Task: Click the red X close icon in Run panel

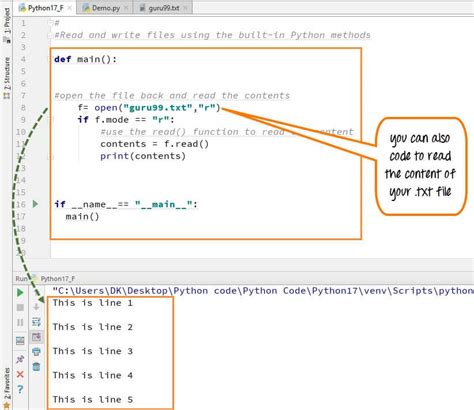Action: click(x=20, y=374)
